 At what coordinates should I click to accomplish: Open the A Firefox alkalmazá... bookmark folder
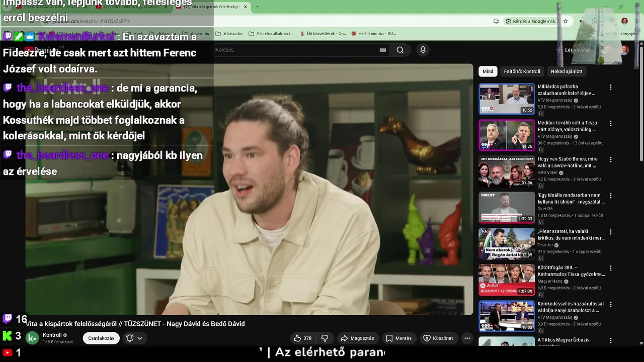271,34
